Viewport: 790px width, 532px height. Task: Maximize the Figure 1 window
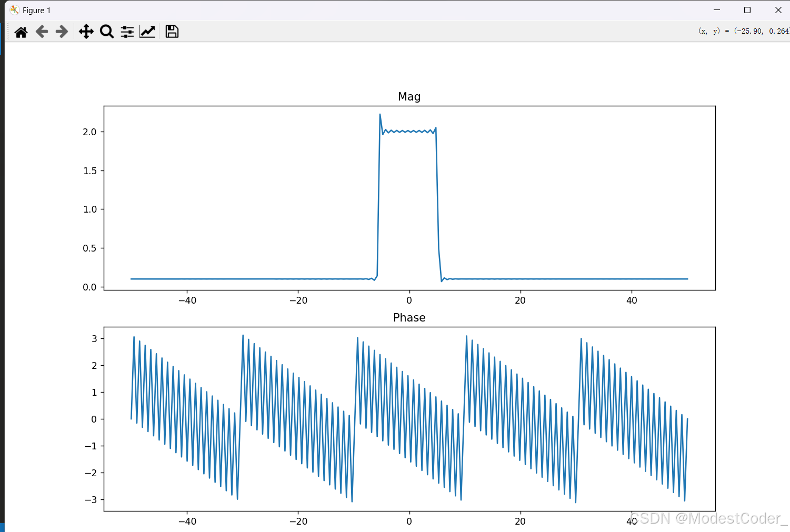coord(747,10)
